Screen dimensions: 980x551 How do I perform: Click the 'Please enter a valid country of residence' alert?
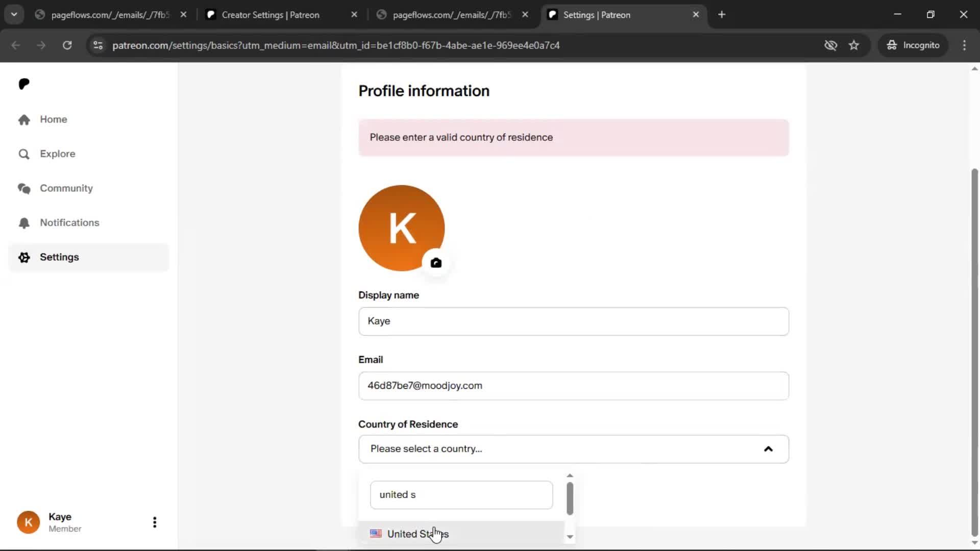point(573,138)
